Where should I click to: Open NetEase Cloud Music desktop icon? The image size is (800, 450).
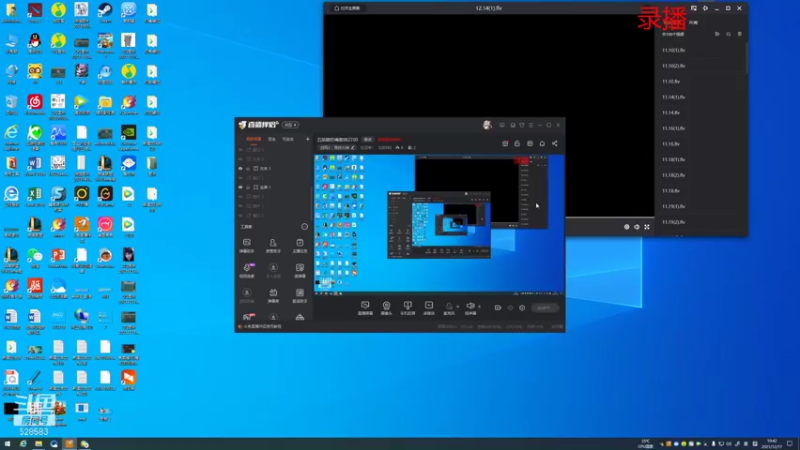tap(35, 103)
